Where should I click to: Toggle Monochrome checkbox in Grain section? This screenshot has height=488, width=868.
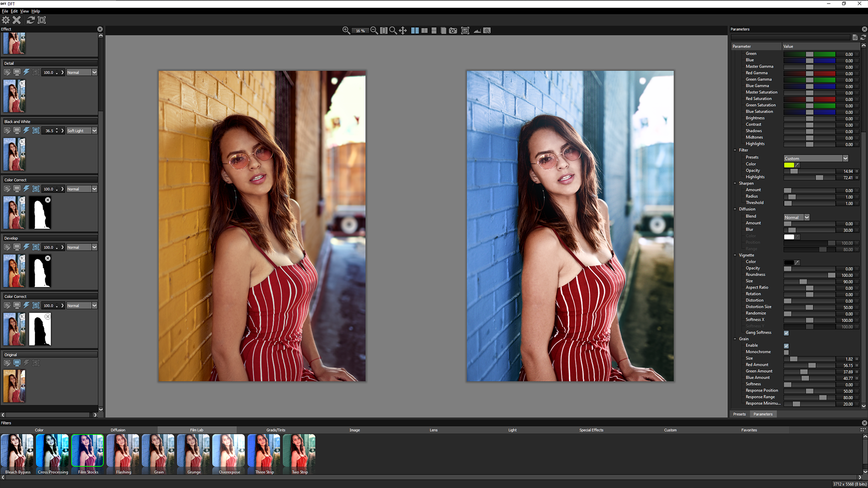click(x=786, y=352)
